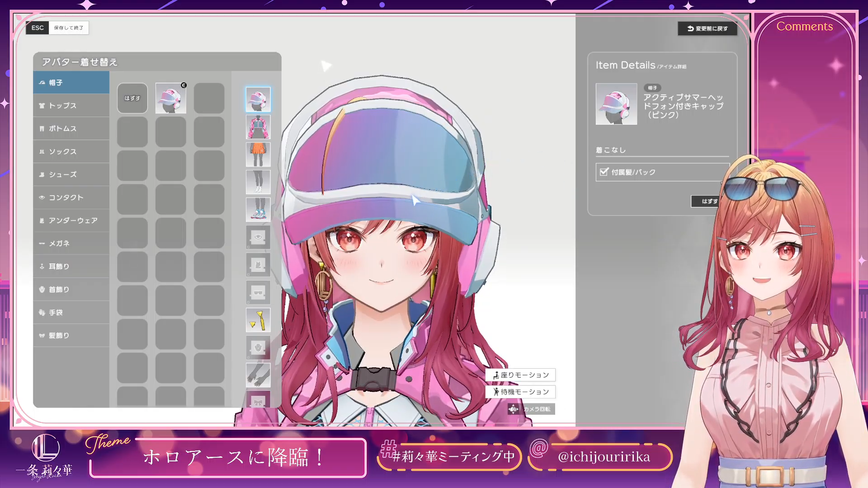The height and width of the screenshot is (488, 868).
Task: Click the necklace icon beside 首飾り
Action: [x=42, y=290]
